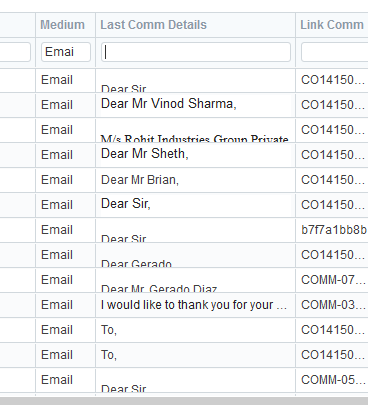368x405 pixels.
Task: Open the COMM-07 link comm entry
Action: [x=333, y=280]
